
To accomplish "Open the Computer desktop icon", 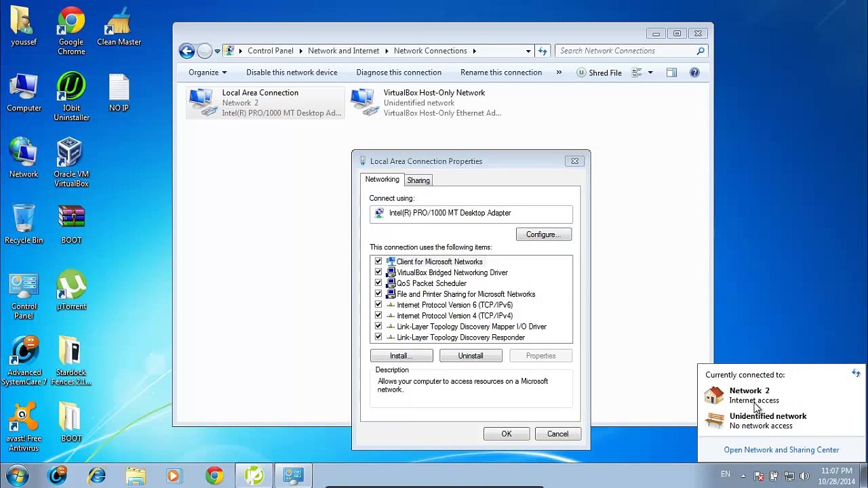I will 24,93.
